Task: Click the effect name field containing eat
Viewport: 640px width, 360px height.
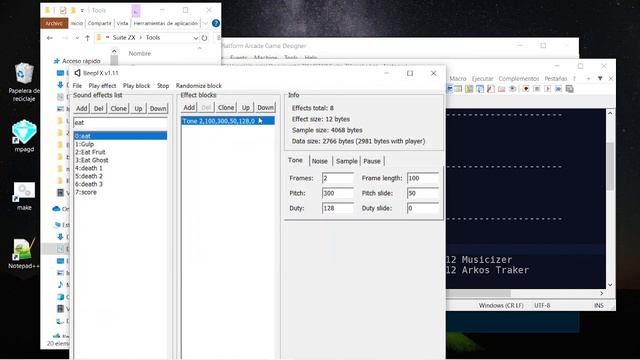Action: click(x=120, y=122)
